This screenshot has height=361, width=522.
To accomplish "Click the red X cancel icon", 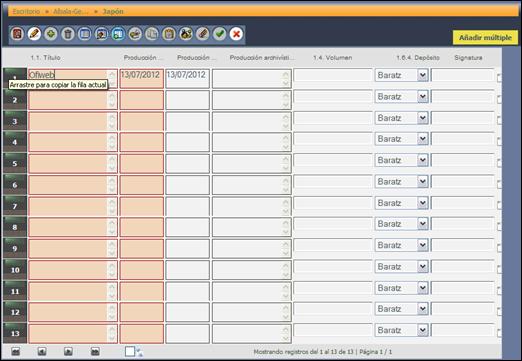I will click(236, 34).
